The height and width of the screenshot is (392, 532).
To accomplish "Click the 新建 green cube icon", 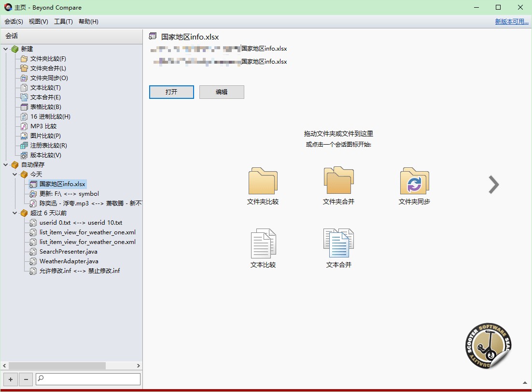I will (15, 49).
